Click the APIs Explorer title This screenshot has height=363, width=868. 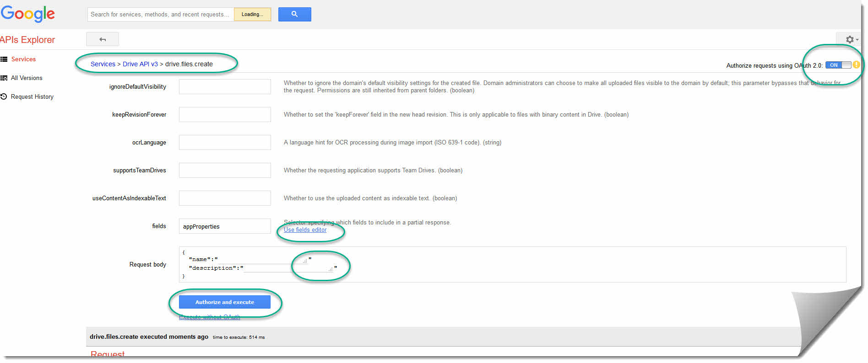coord(27,40)
